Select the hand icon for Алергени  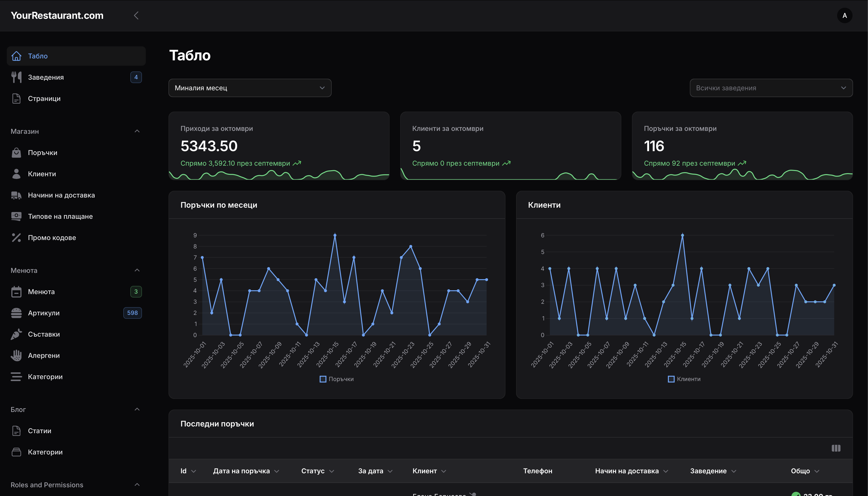point(16,355)
